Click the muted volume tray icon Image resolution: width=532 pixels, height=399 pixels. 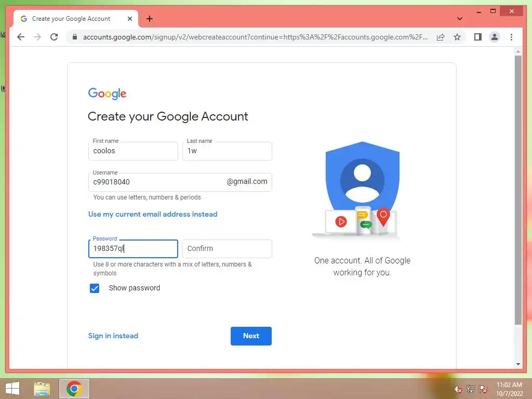coord(458,389)
